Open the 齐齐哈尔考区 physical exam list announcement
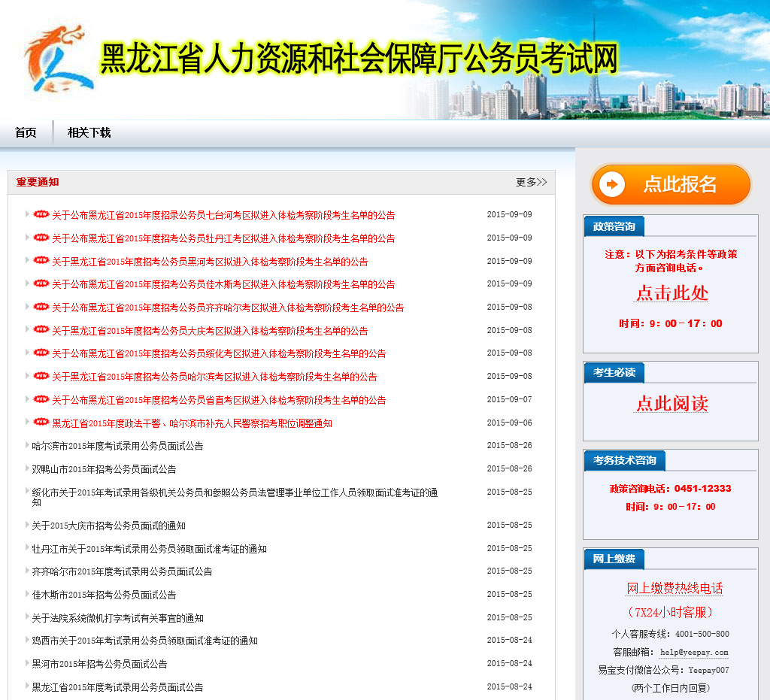The width and height of the screenshot is (770, 700). tap(228, 308)
